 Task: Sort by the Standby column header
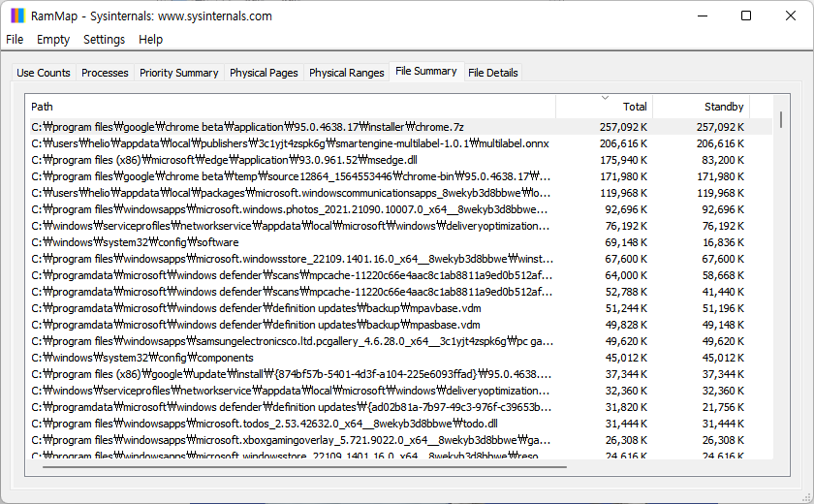pyautogui.click(x=702, y=107)
